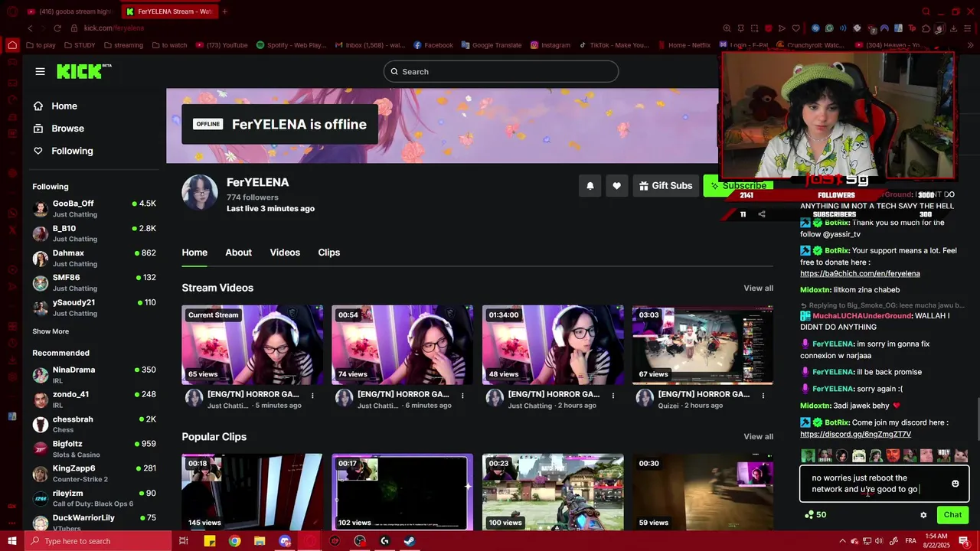Switch to the About tab

click(238, 253)
